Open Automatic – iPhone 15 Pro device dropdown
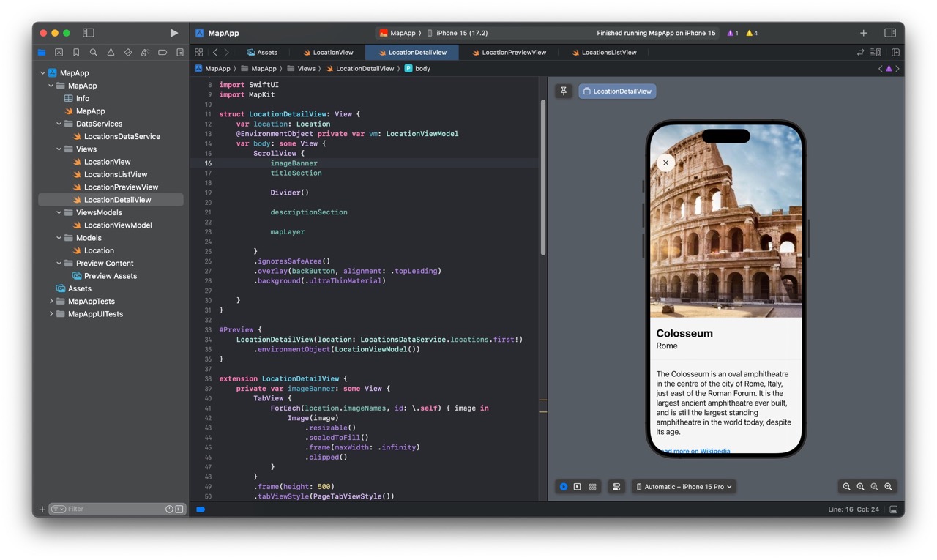 click(684, 487)
